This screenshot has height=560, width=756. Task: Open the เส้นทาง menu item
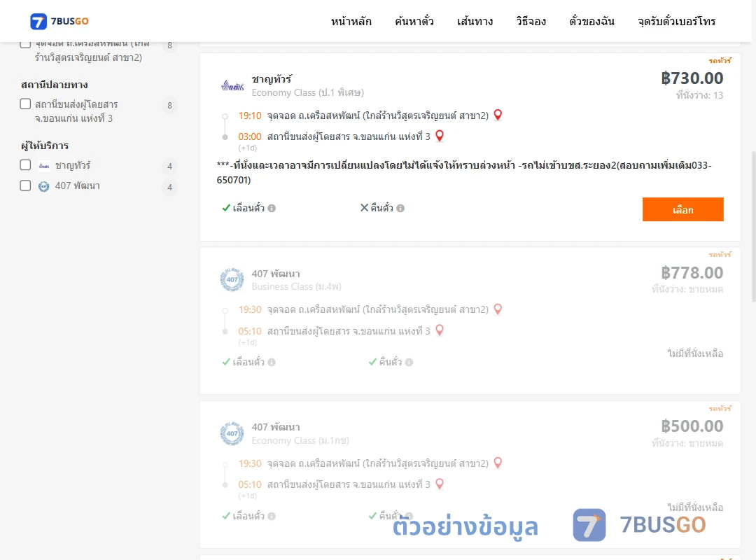click(475, 21)
